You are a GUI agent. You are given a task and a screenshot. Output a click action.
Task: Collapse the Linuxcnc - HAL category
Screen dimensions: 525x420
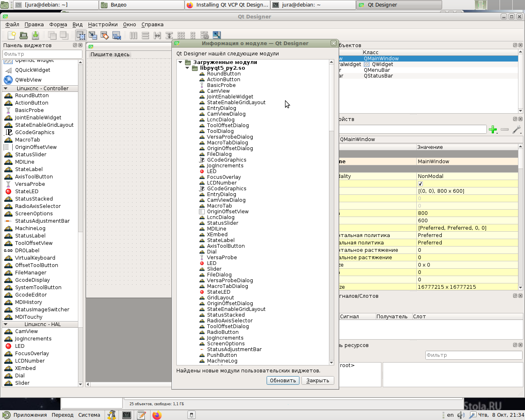6,324
